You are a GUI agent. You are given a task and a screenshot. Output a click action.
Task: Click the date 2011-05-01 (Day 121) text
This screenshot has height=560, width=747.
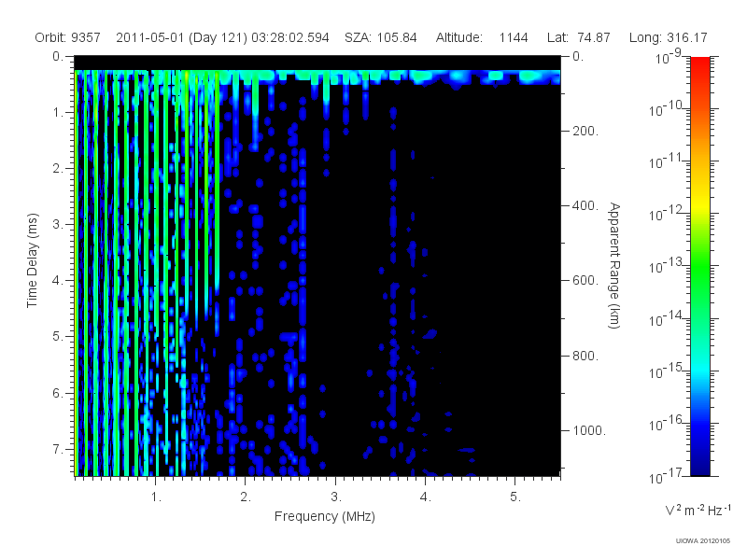coord(181,37)
